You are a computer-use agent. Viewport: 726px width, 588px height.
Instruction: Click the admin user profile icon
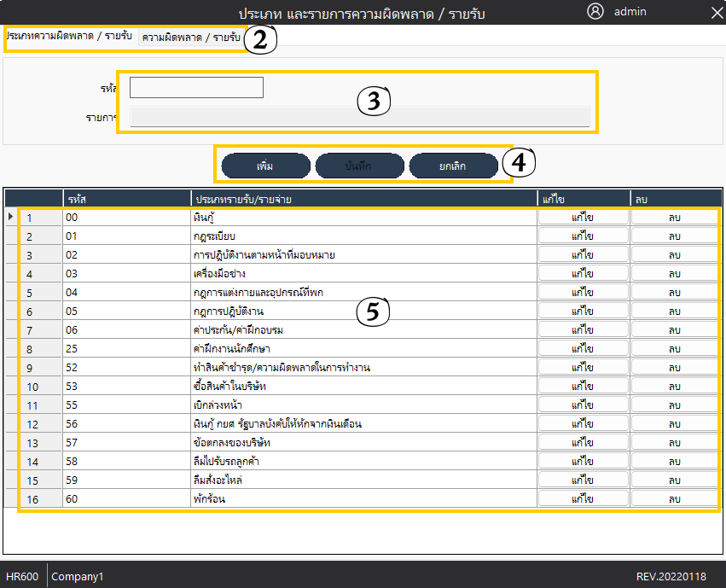tap(595, 12)
